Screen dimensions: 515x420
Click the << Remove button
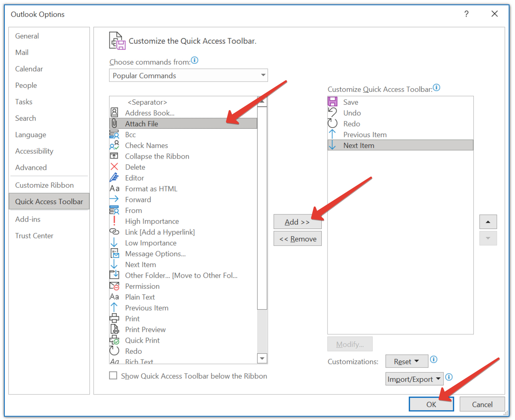point(298,239)
